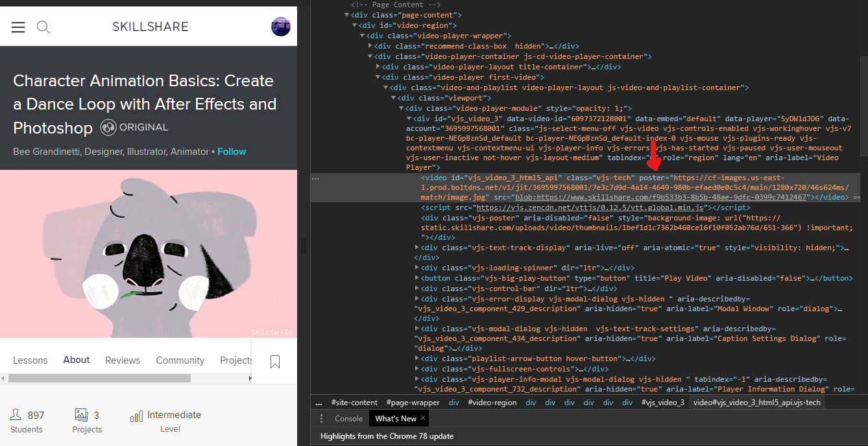Collapse the video-player-container div node
The image size is (868, 446).
tap(370, 56)
